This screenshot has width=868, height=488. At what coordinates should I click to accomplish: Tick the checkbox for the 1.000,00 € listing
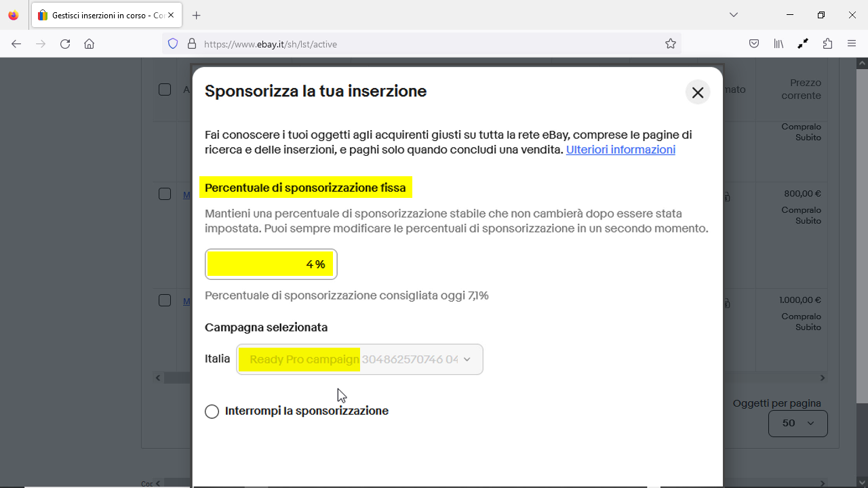pyautogui.click(x=165, y=300)
